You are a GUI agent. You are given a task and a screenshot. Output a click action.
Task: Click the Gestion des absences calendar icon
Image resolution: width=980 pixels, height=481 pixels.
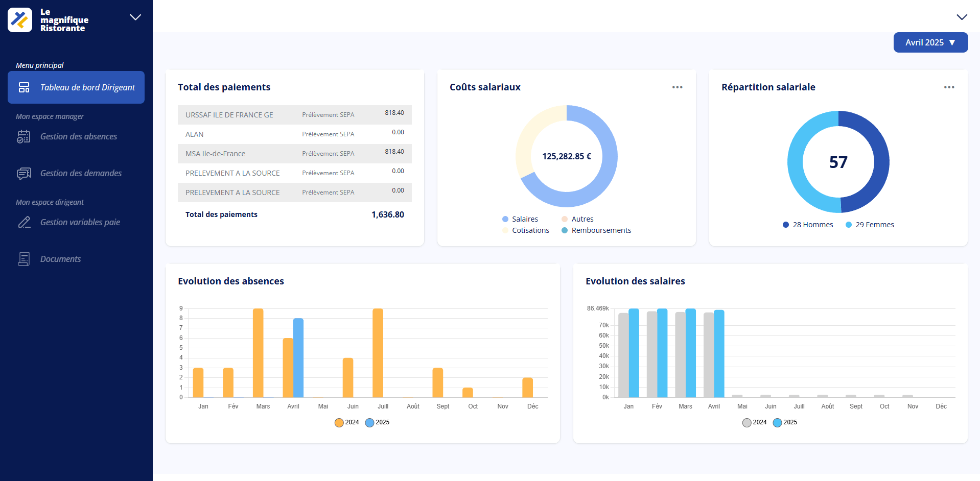[x=24, y=136]
